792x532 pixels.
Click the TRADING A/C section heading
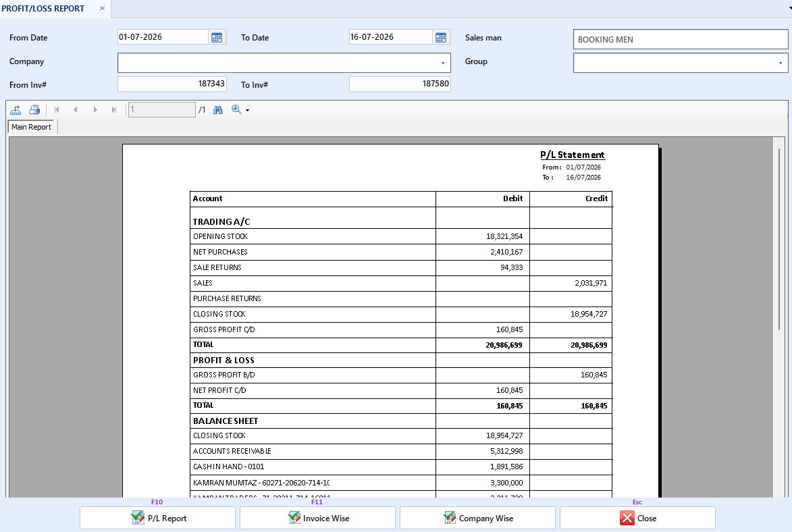[x=221, y=222]
